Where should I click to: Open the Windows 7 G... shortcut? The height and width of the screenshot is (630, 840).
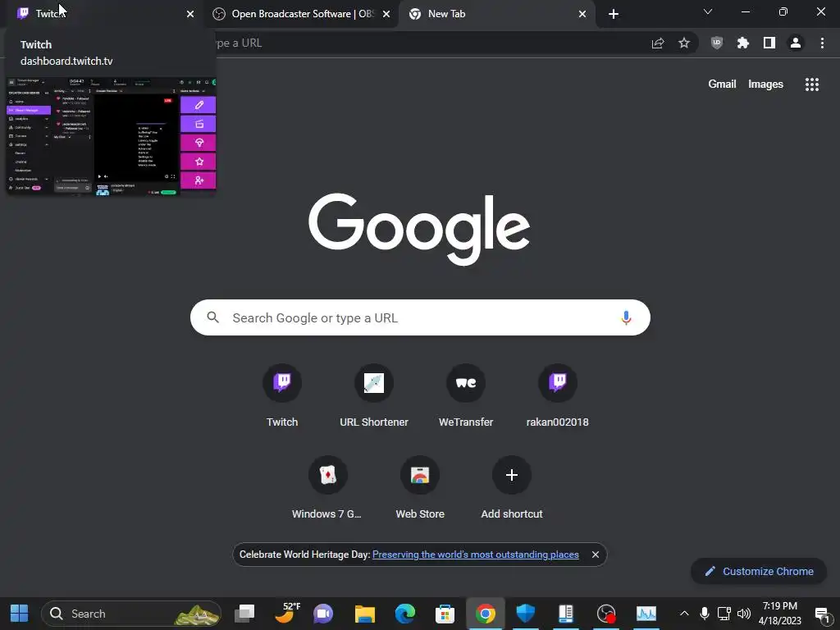328,487
